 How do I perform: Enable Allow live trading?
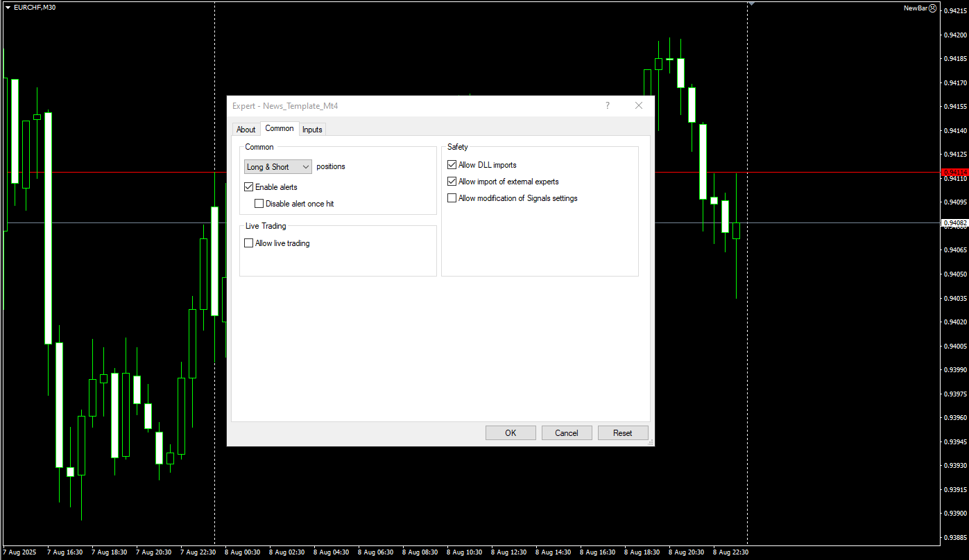point(249,243)
